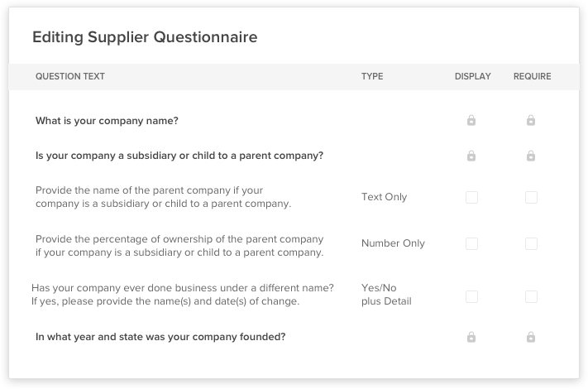
Task: Click the 'Text Only' type label
Action: [x=384, y=197]
